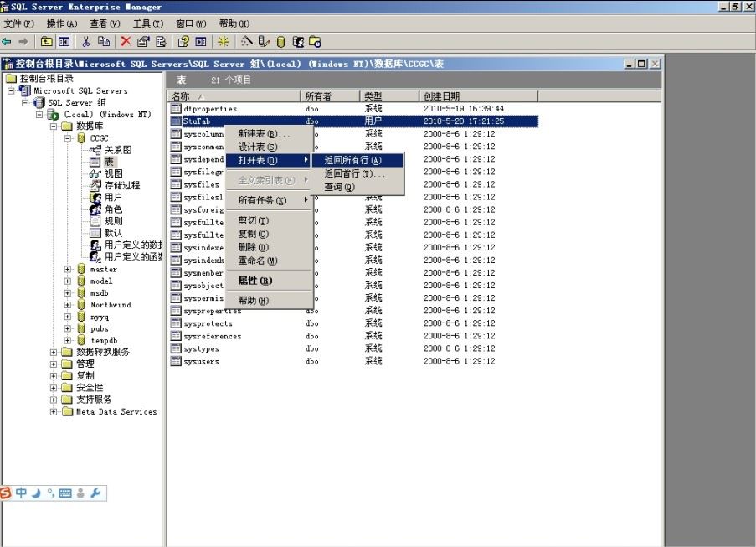Open Properties from the toolbar icon
This screenshot has width=756, height=547.
[x=143, y=42]
